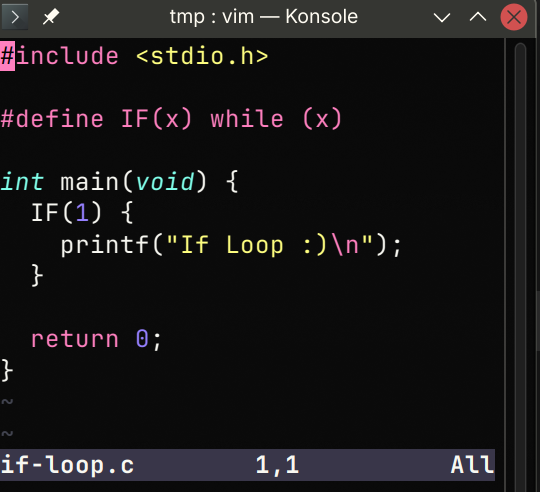Screen dimensions: 540x492
Task: Click on '<stdio.h>' header text
Action: (x=202, y=56)
